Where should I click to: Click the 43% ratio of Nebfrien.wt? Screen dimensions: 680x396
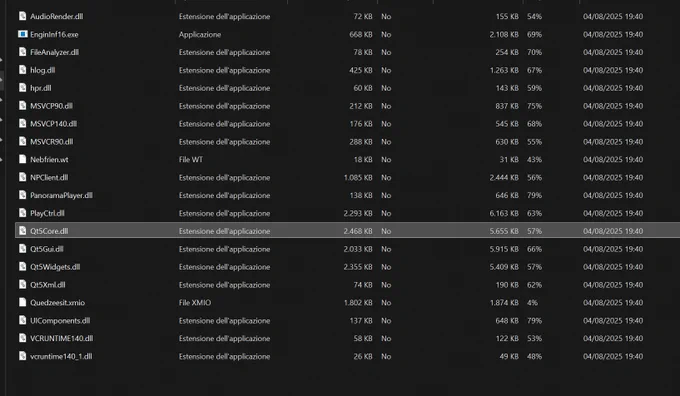coord(534,160)
